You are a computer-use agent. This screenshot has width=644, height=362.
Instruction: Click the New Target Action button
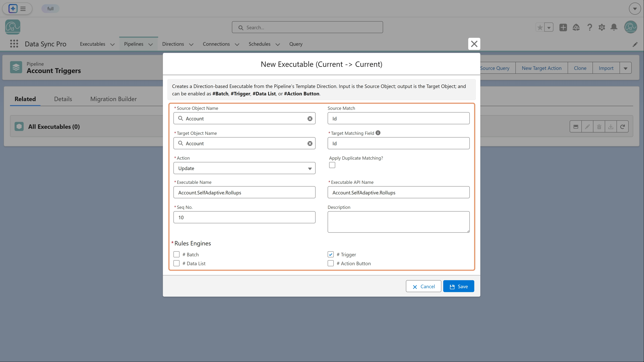point(542,68)
